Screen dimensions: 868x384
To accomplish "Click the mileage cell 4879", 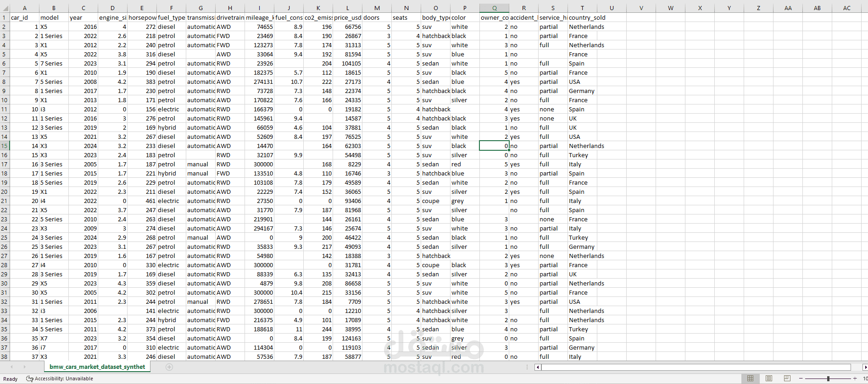I will click(x=259, y=283).
